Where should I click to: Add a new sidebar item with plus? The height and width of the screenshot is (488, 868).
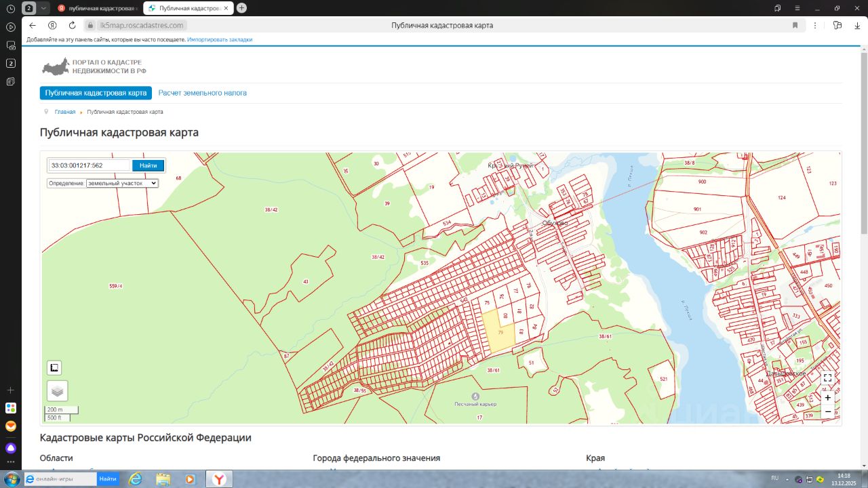tap(11, 390)
